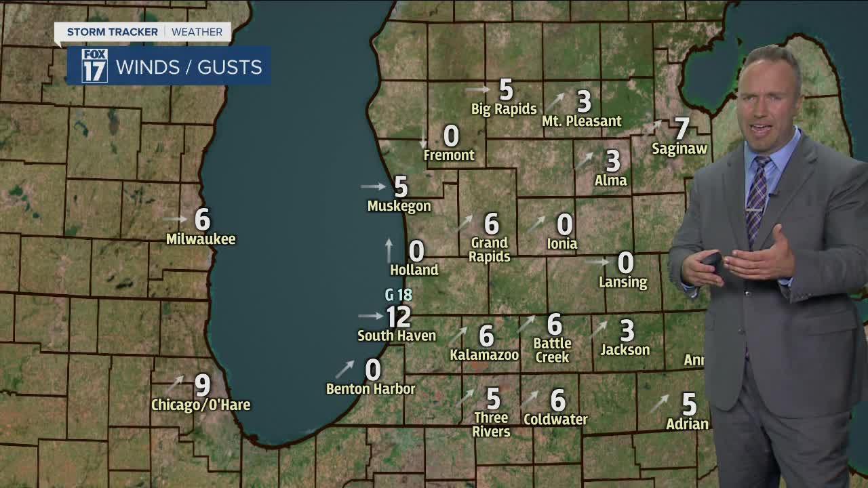Click the G 18 gust reading
Screen dimensions: 868x488
pos(399,295)
